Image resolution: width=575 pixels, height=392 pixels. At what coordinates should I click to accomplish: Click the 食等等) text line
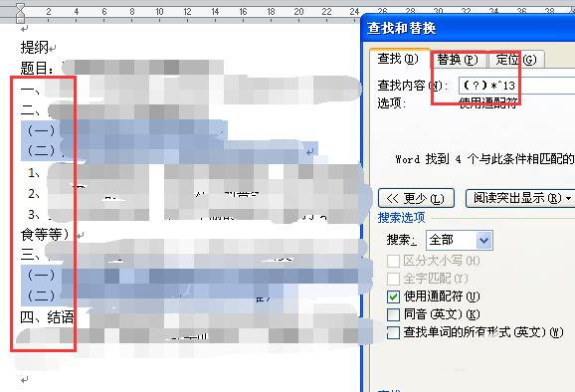click(x=45, y=235)
